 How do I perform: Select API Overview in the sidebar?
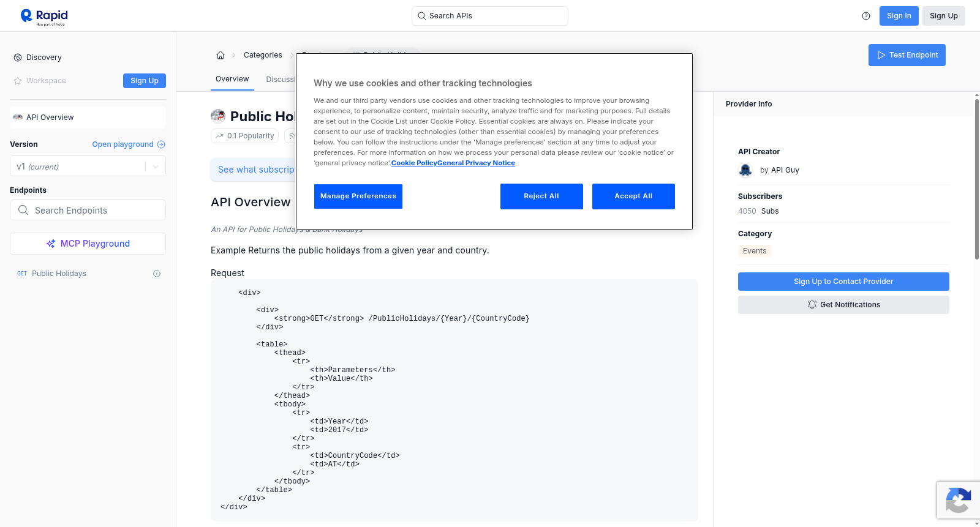[x=88, y=118]
